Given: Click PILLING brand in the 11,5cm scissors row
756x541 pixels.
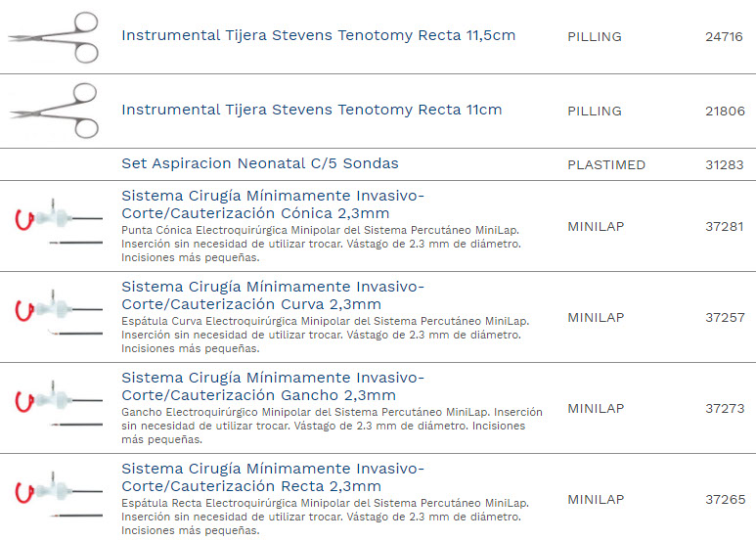Looking at the screenshot, I should (x=595, y=37).
